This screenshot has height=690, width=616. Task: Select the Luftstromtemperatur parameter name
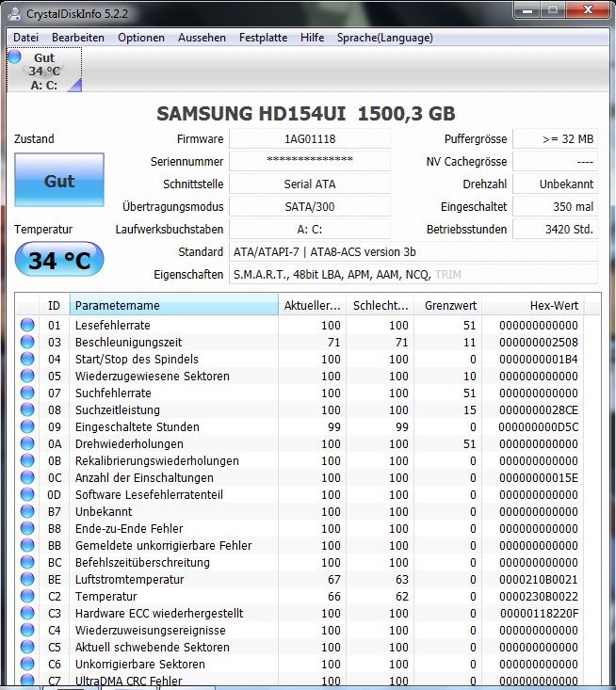click(x=129, y=579)
